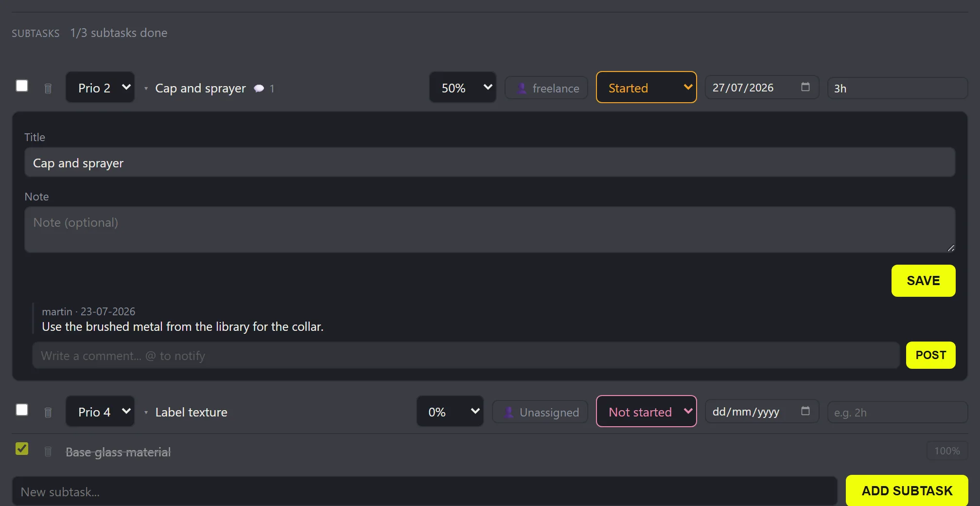Viewport: 980px width, 506px height.
Task: Click Unassigned assignee user icon
Action: click(509, 412)
